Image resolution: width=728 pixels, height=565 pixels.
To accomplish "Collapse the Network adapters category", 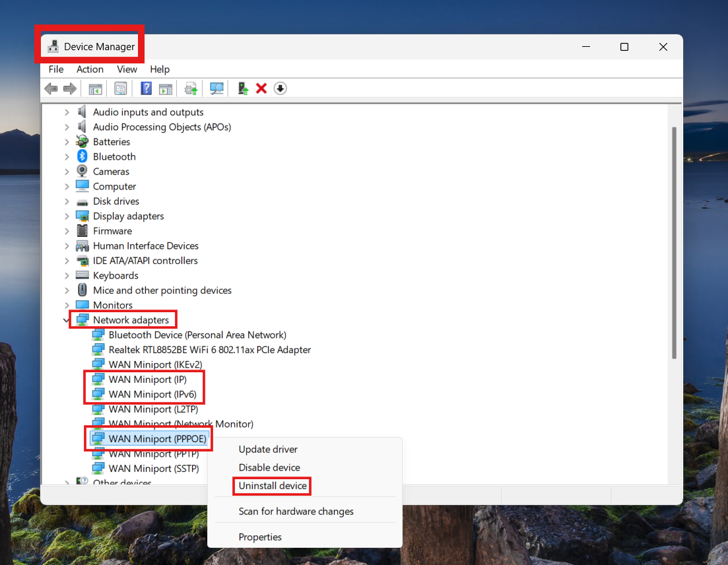I will click(66, 319).
